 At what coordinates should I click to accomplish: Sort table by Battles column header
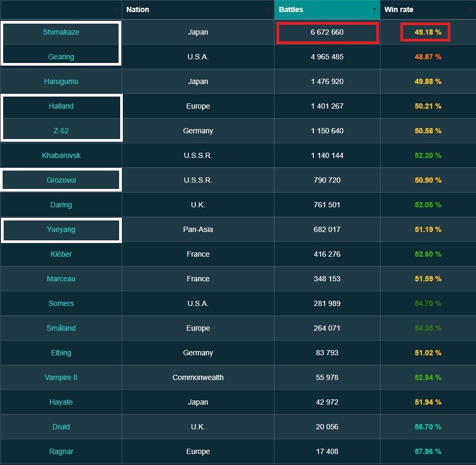(x=291, y=9)
